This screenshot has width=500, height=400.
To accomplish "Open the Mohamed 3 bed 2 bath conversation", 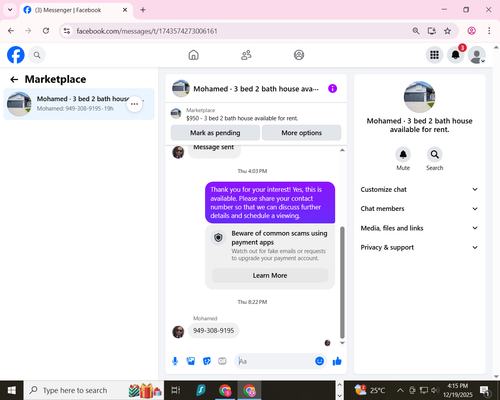I will click(x=79, y=104).
